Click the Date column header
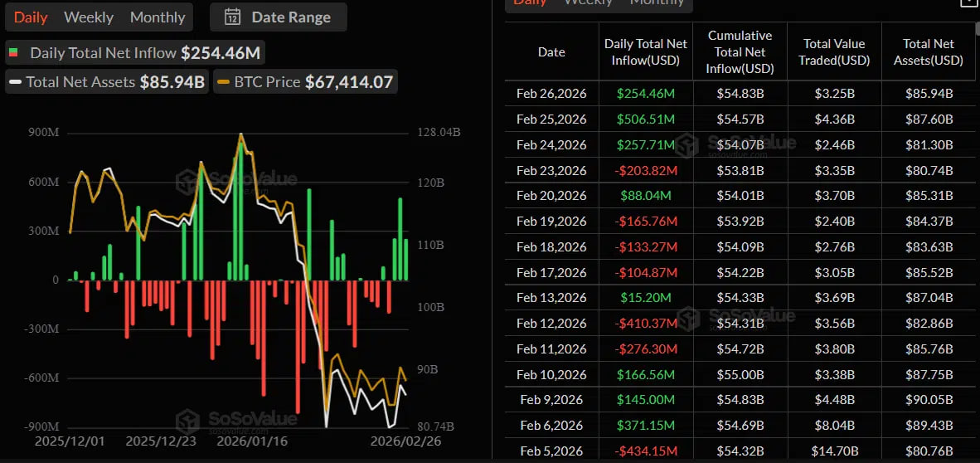Image resolution: width=980 pixels, height=463 pixels. [551, 52]
